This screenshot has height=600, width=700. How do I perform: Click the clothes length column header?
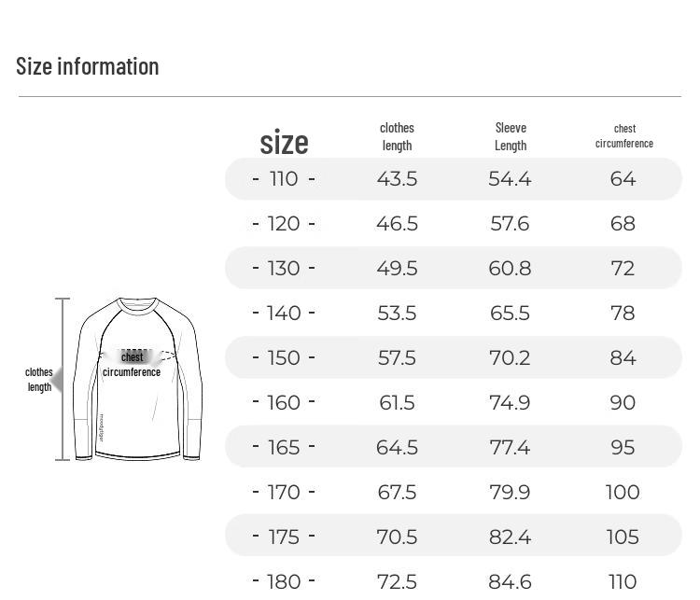397,136
